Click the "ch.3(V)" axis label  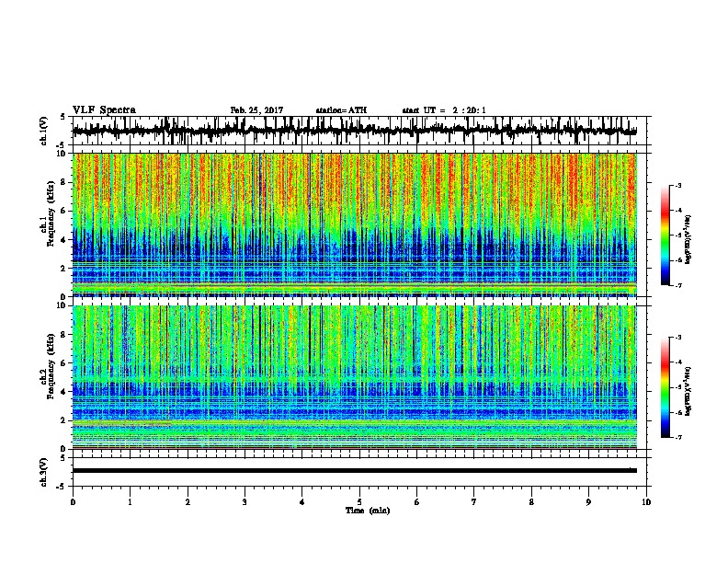point(44,472)
